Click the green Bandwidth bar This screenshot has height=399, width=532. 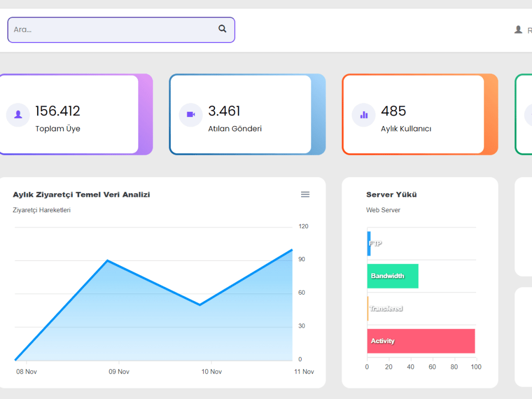point(393,276)
